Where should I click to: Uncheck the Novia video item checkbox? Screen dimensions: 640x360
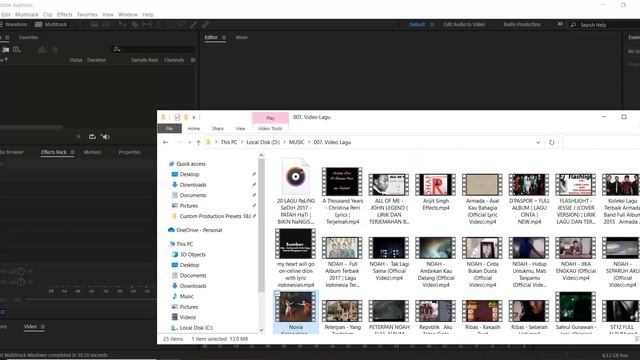[x=277, y=293]
